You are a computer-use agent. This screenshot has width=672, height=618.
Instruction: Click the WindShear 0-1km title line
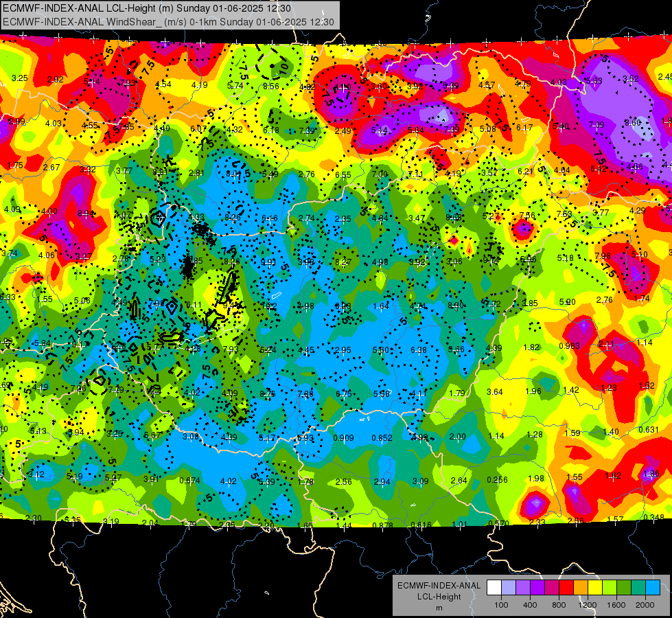coord(168,22)
